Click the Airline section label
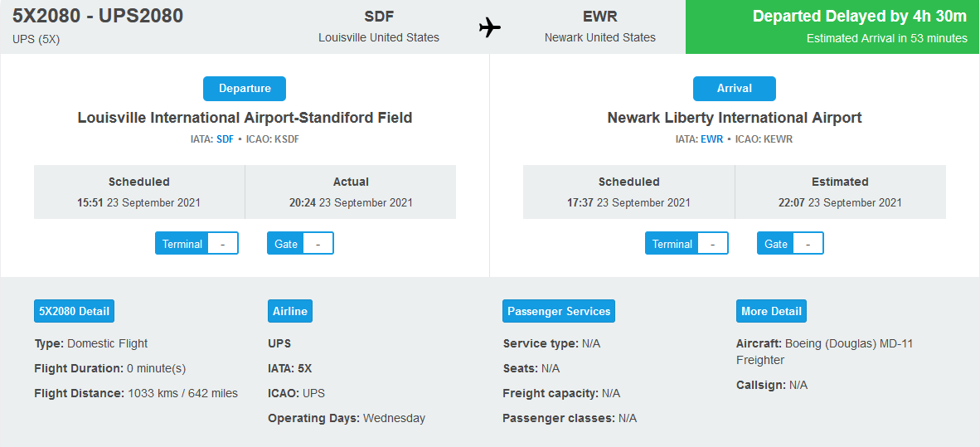The width and height of the screenshot is (980, 447). click(290, 311)
